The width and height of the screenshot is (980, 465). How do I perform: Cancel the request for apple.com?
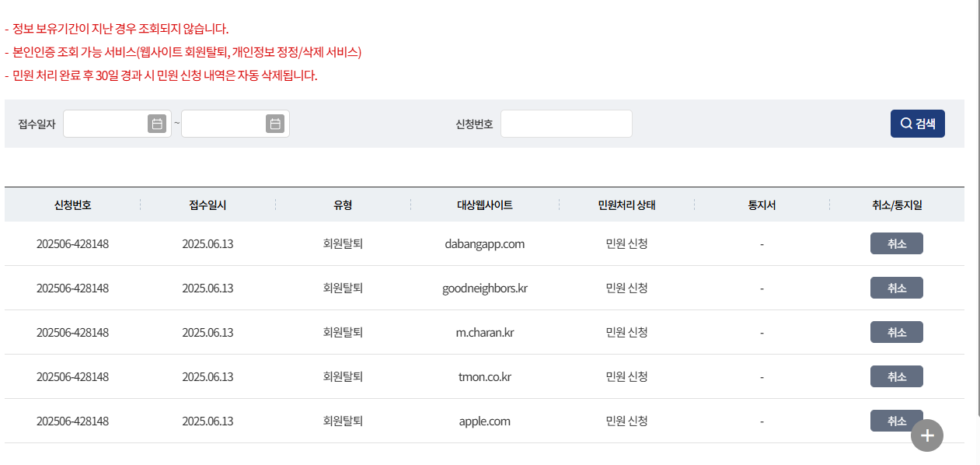pos(896,420)
